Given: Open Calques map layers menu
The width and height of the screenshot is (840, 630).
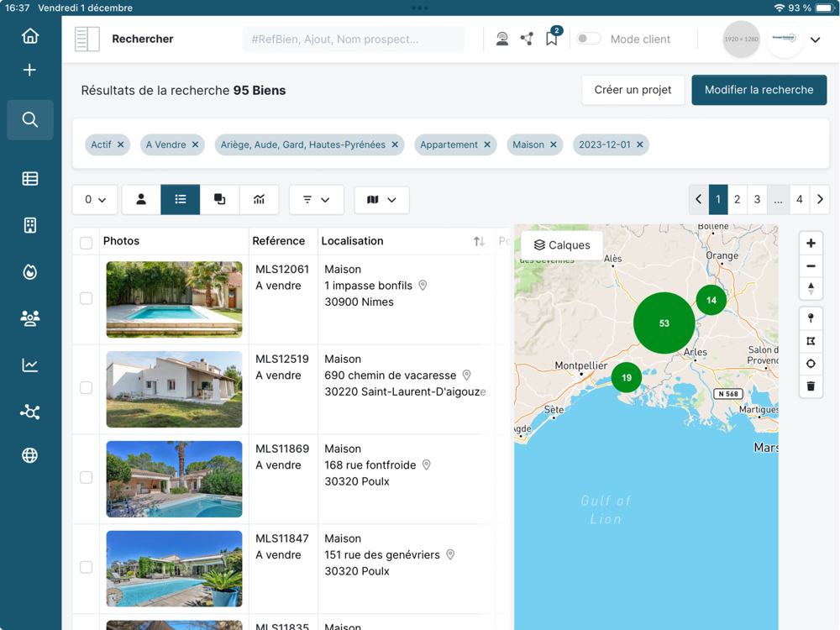Looking at the screenshot, I should pos(562,245).
